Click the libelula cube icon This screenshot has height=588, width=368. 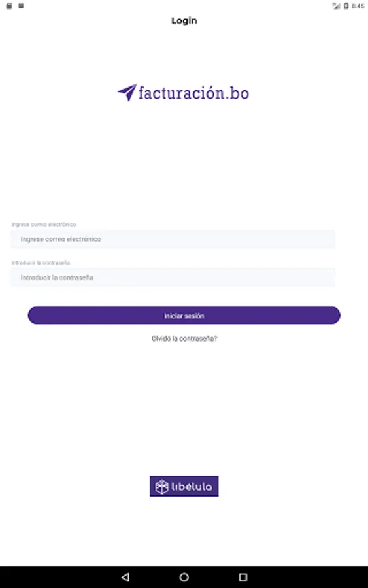click(161, 486)
